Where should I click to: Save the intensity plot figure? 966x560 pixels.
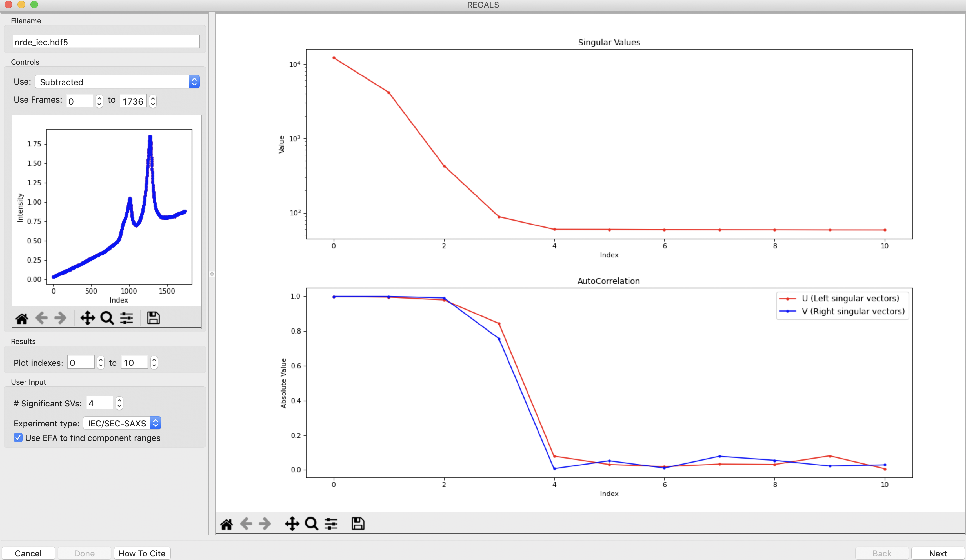click(153, 318)
